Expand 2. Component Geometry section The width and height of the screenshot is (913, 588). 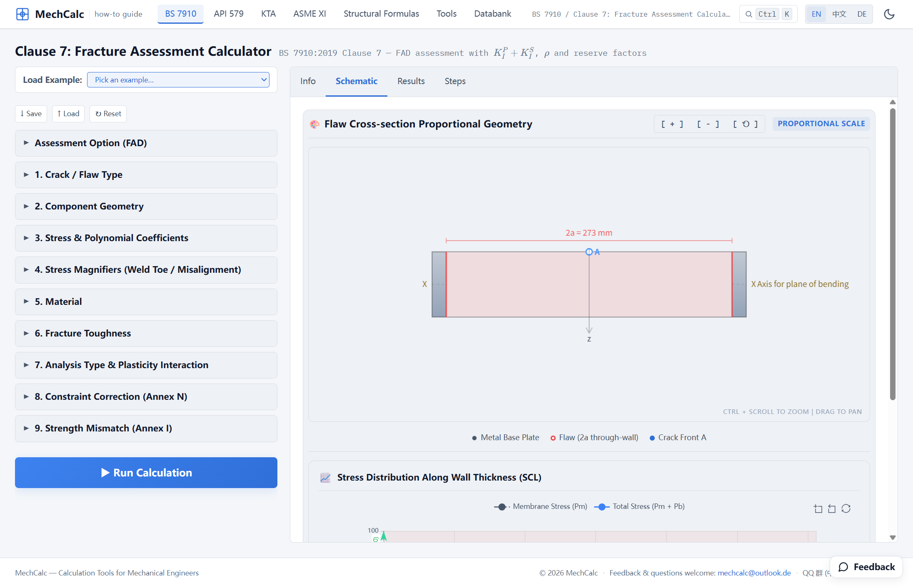point(146,207)
